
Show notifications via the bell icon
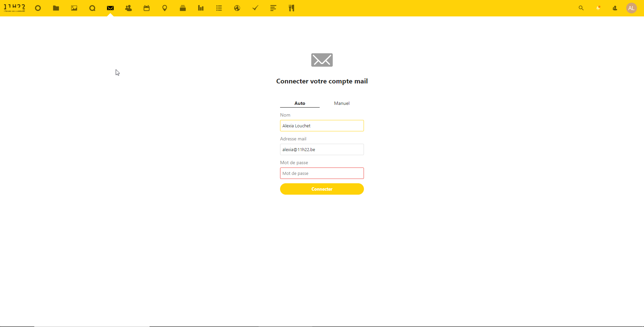[x=598, y=8]
